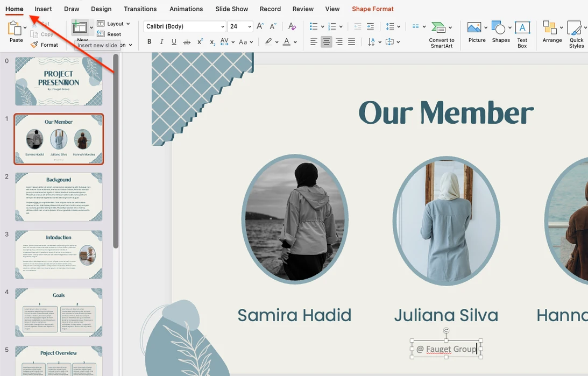Increase the font size
588x376 pixels.
[260, 26]
